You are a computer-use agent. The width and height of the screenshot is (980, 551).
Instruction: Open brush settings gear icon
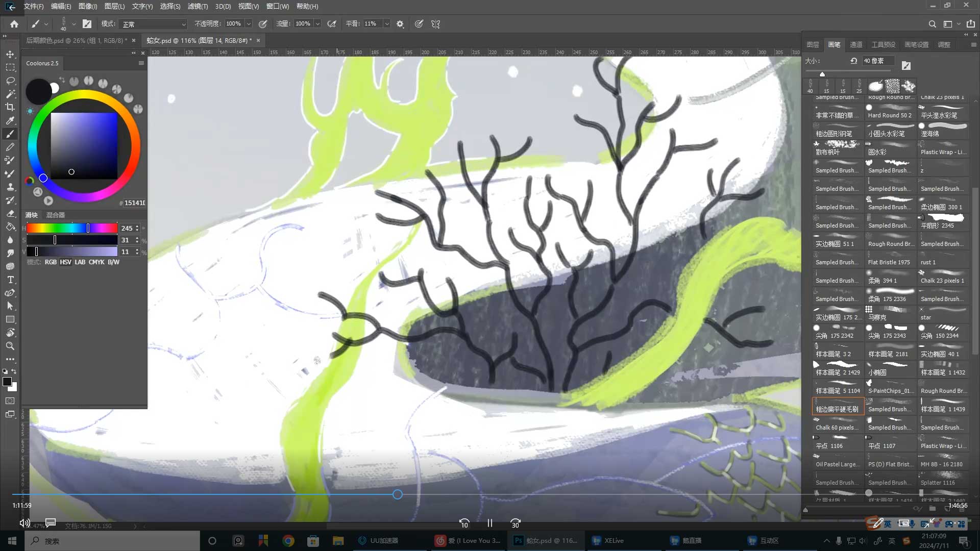pos(400,24)
